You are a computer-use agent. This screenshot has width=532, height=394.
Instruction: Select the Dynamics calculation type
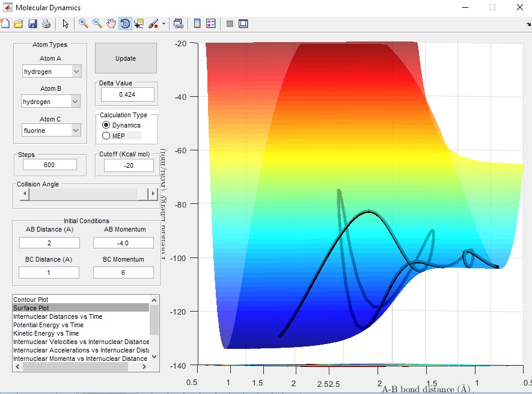106,125
